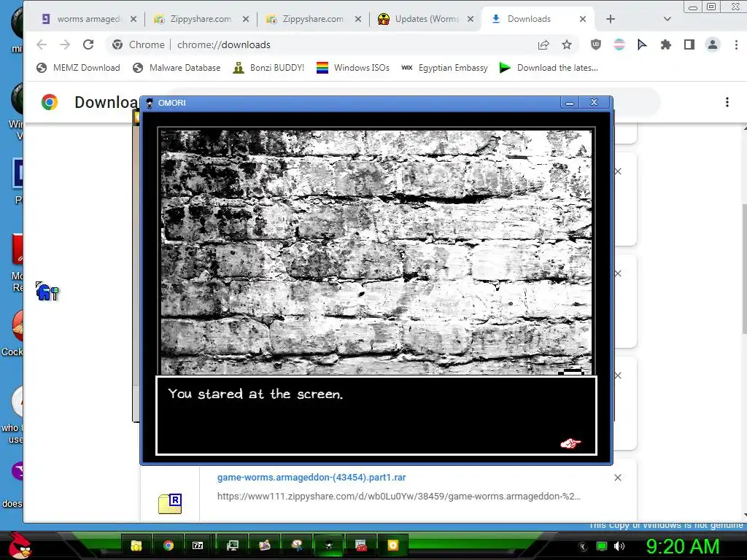This screenshot has width=747, height=560.
Task: Open a new Chrome tab
Action: pyautogui.click(x=611, y=19)
